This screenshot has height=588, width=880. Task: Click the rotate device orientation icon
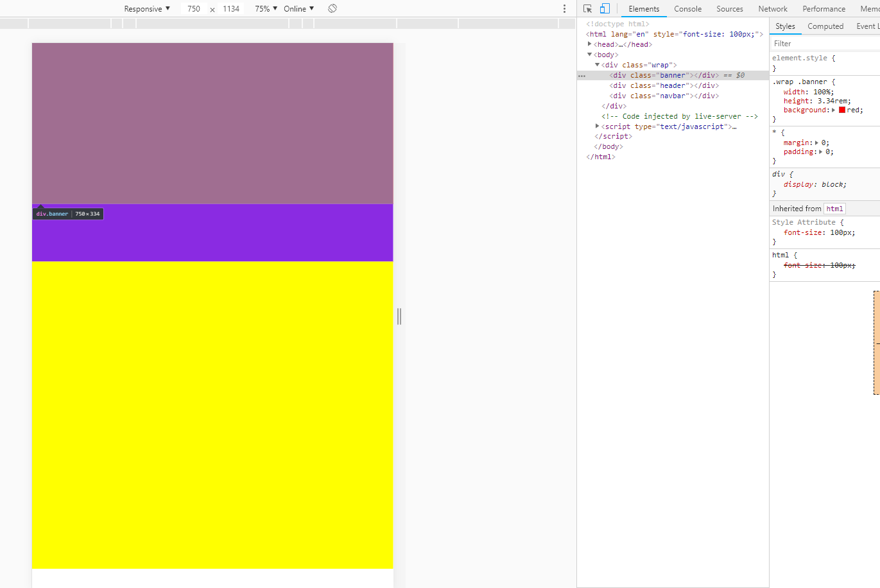coord(332,8)
